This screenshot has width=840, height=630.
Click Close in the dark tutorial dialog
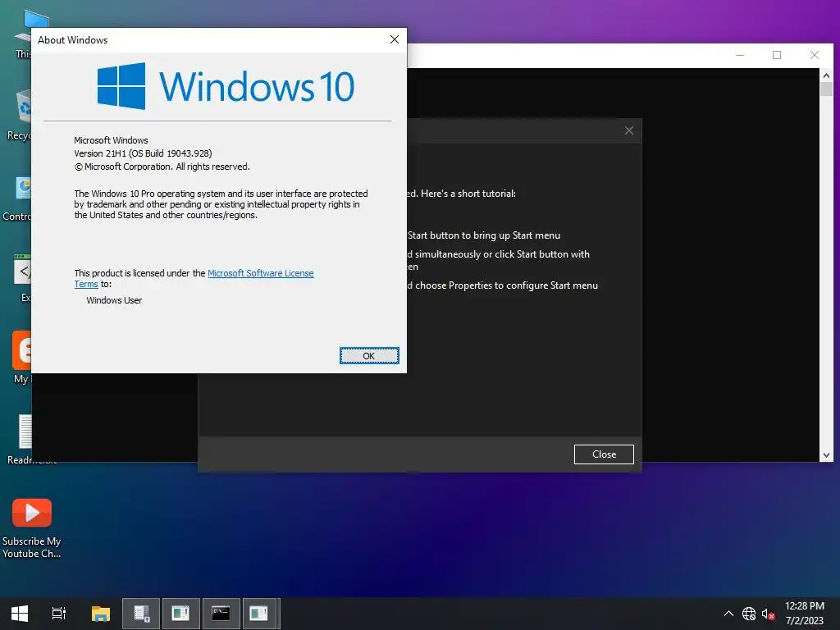604,454
